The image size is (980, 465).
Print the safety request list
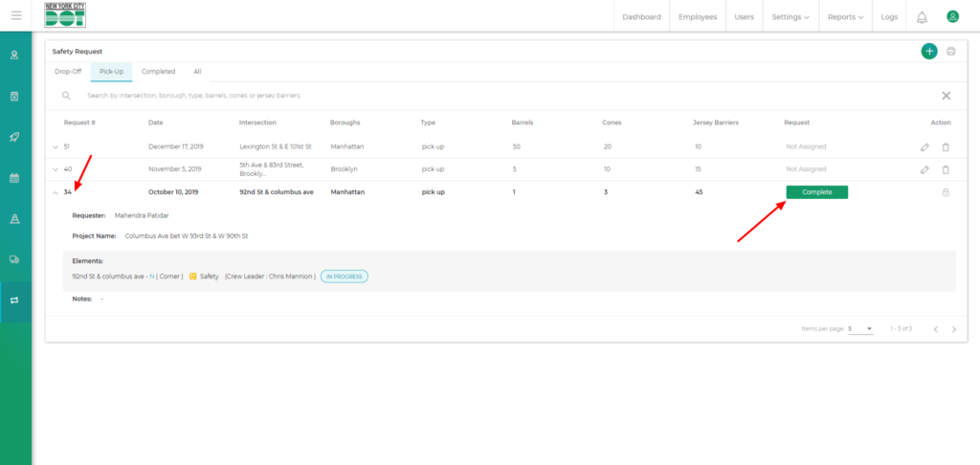tap(951, 52)
